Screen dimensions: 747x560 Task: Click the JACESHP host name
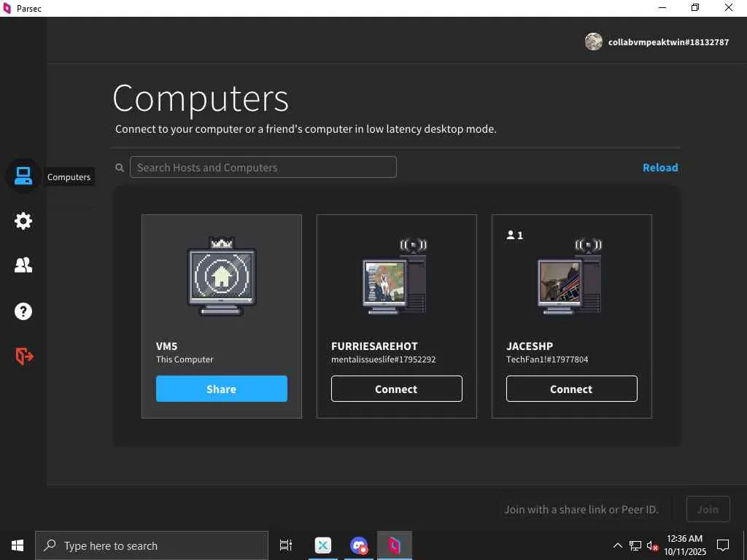(530, 346)
